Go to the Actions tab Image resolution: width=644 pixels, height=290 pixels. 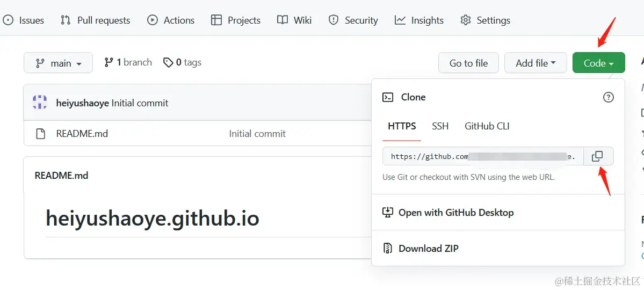click(171, 20)
